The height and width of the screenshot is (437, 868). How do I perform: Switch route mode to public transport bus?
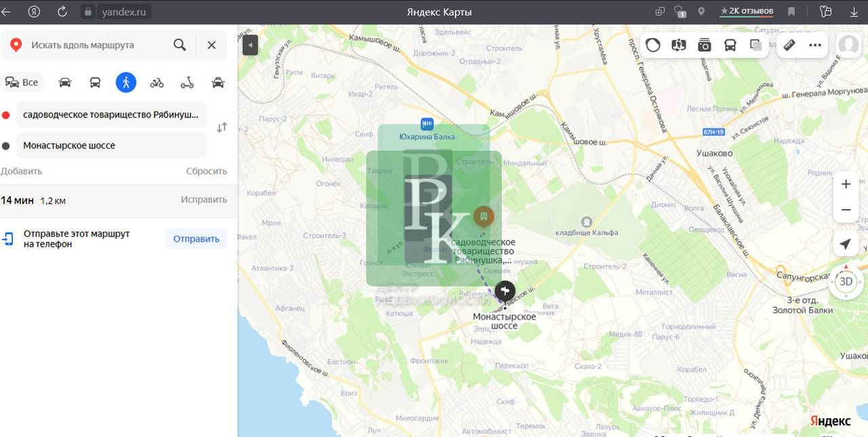click(x=96, y=82)
